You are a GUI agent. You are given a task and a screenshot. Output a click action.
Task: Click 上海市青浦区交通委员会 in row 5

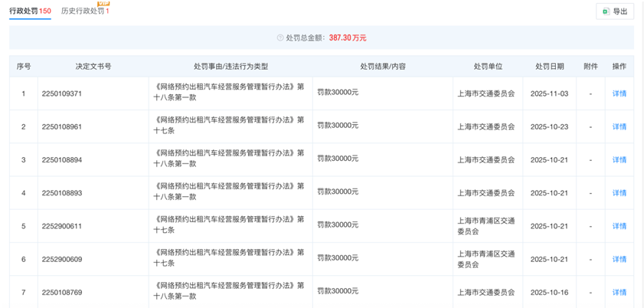click(486, 226)
